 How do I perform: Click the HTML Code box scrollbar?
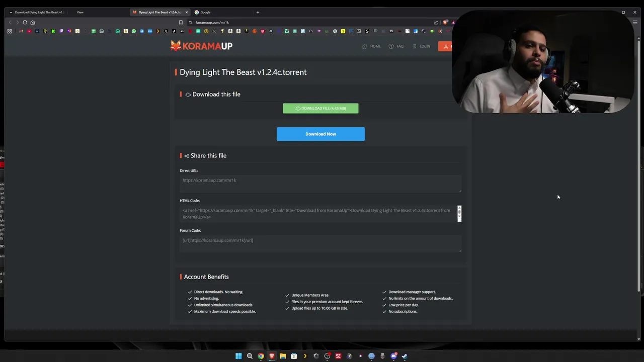459,213
